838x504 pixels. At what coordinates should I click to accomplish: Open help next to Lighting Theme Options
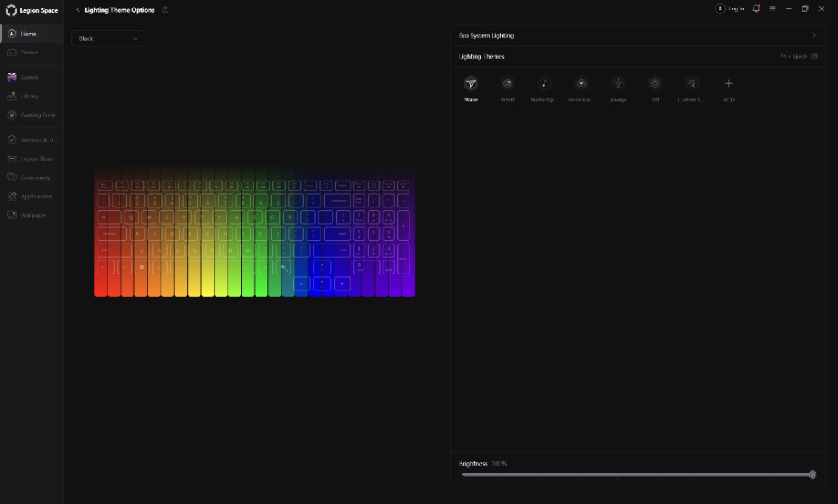(165, 10)
